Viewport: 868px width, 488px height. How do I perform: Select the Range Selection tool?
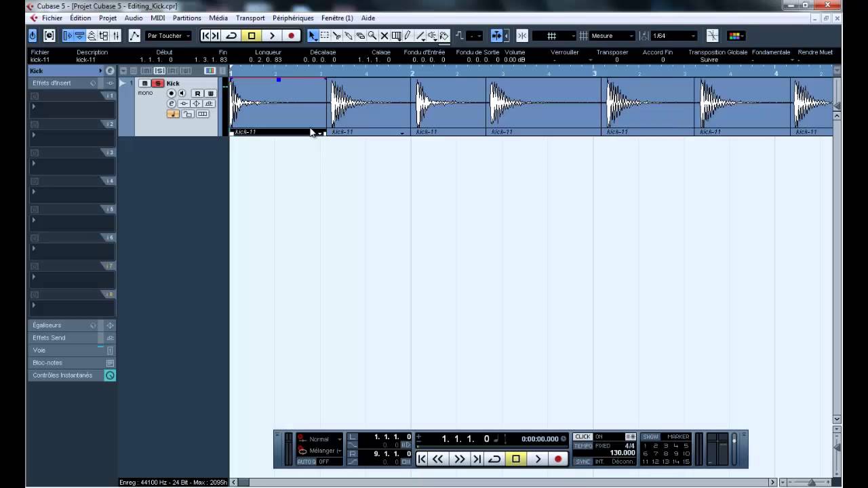(x=325, y=36)
